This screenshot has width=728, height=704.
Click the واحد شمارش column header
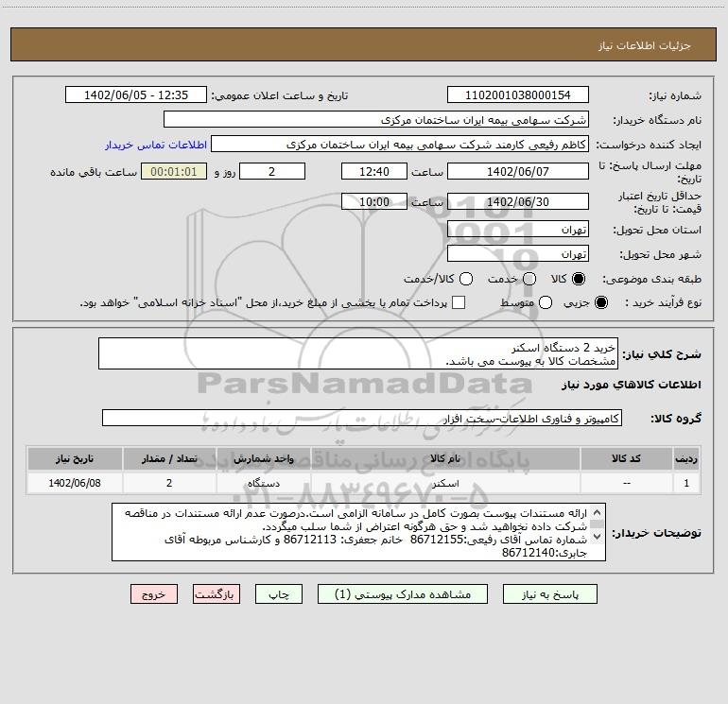click(263, 459)
